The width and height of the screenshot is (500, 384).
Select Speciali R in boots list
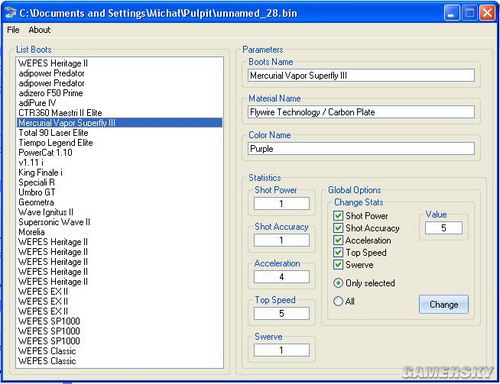119,182
